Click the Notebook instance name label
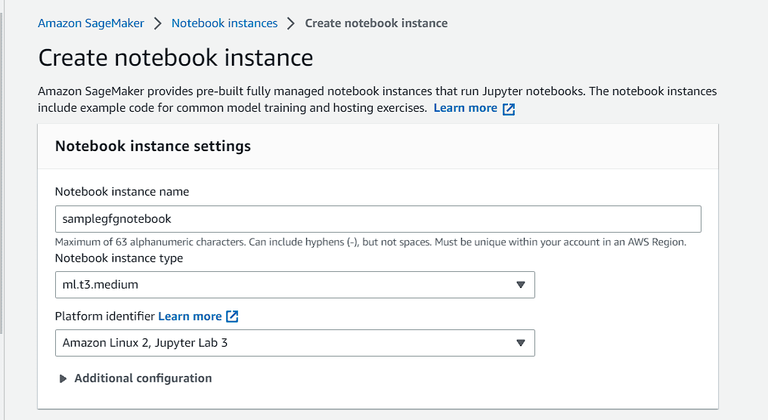 (122, 192)
